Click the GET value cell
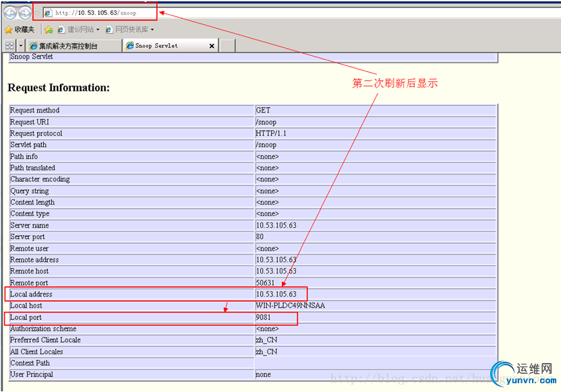The image size is (561, 392). pyautogui.click(x=376, y=110)
